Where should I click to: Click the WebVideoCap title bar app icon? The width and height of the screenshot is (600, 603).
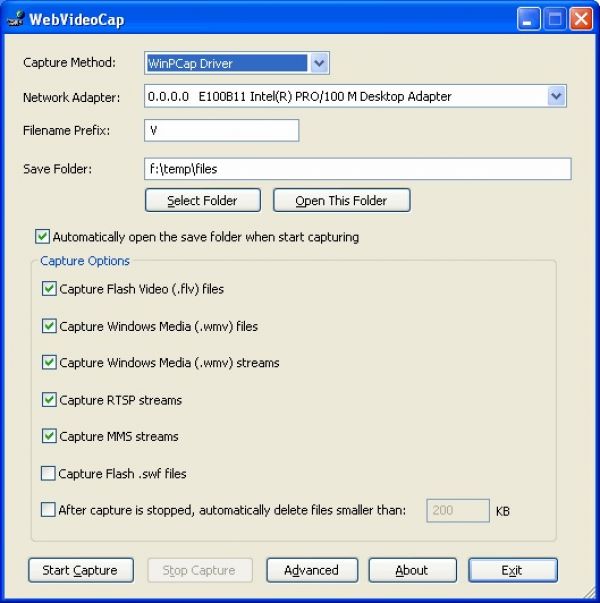tap(15, 18)
